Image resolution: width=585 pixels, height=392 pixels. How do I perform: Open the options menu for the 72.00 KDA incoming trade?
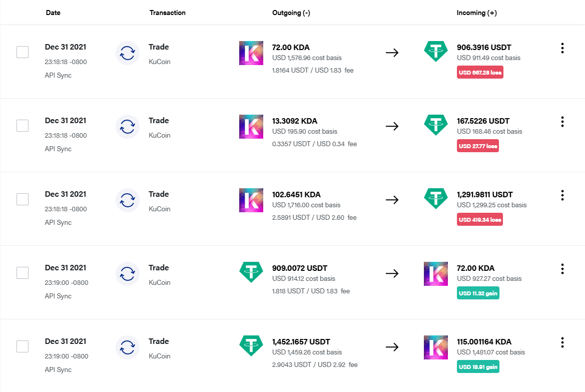562,269
